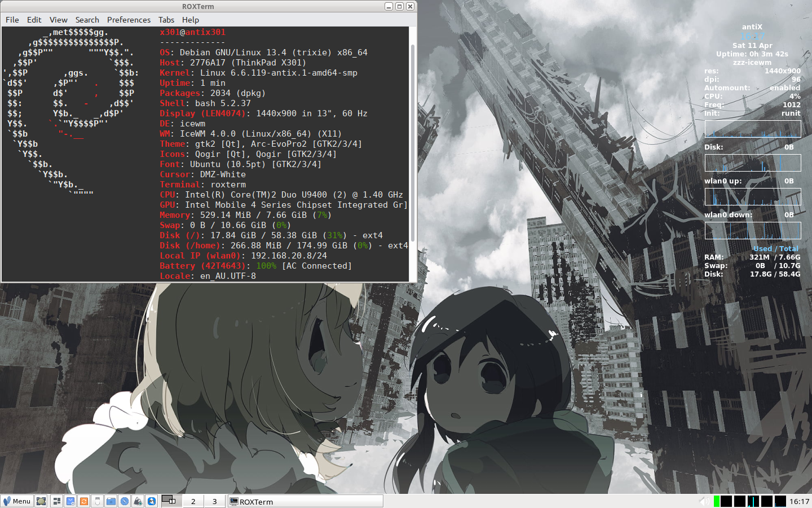Click the 'Kernel: Linux 6.6.119-antix.1-amd64-smp' line
This screenshot has width=812, height=508.
click(x=259, y=73)
